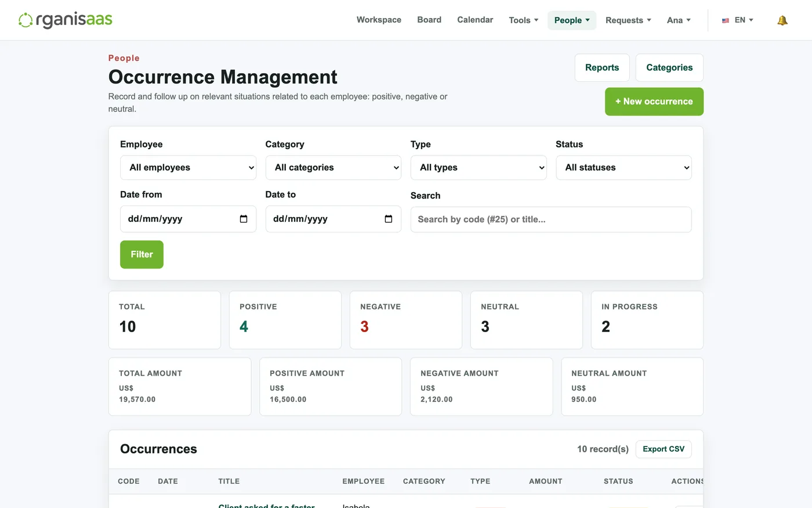Viewport: 812px width, 508px height.
Task: Open the Date to calendar picker icon
Action: click(389, 219)
